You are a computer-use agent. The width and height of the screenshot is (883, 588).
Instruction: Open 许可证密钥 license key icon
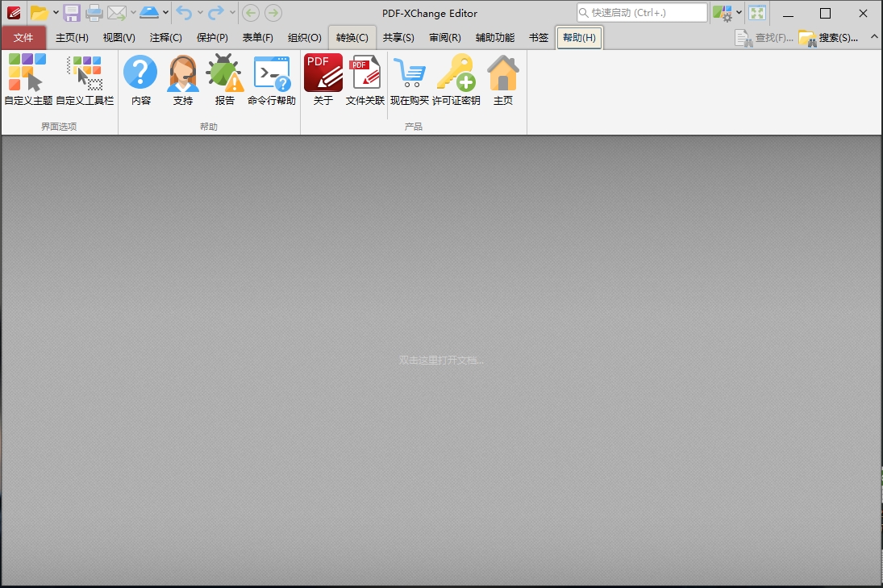pos(456,80)
